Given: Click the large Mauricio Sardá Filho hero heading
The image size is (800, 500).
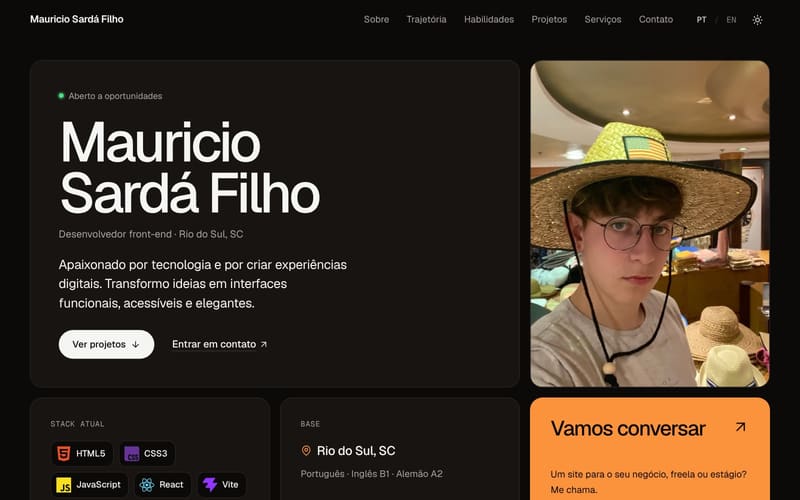Looking at the screenshot, I should pos(190,167).
